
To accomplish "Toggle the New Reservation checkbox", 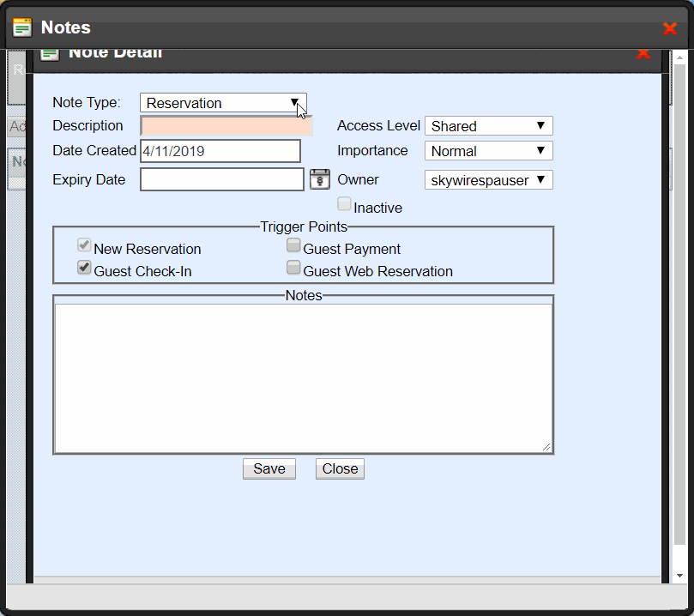I will [84, 246].
